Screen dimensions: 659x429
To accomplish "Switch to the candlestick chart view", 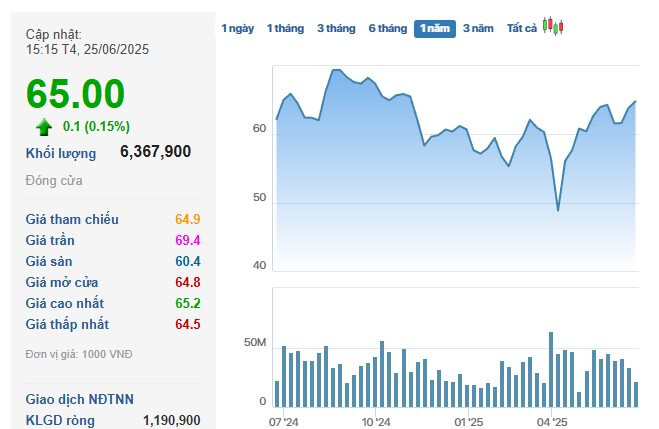I will (553, 27).
